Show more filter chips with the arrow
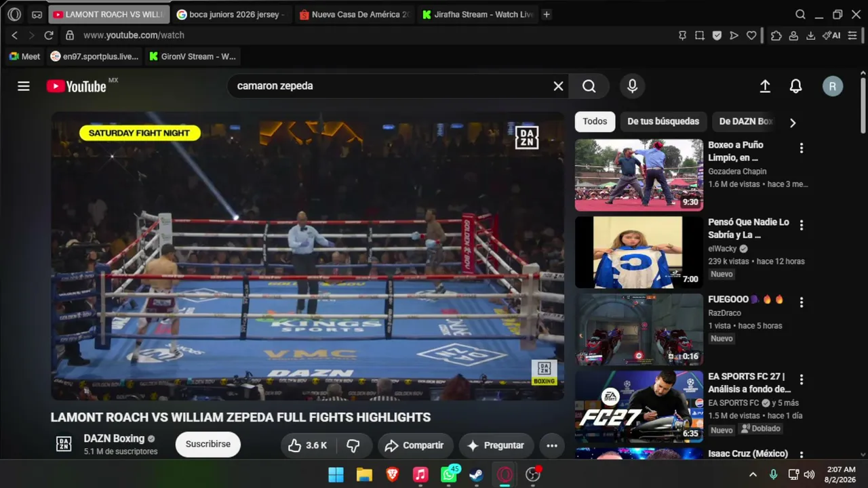This screenshot has width=868, height=488. pyautogui.click(x=793, y=123)
